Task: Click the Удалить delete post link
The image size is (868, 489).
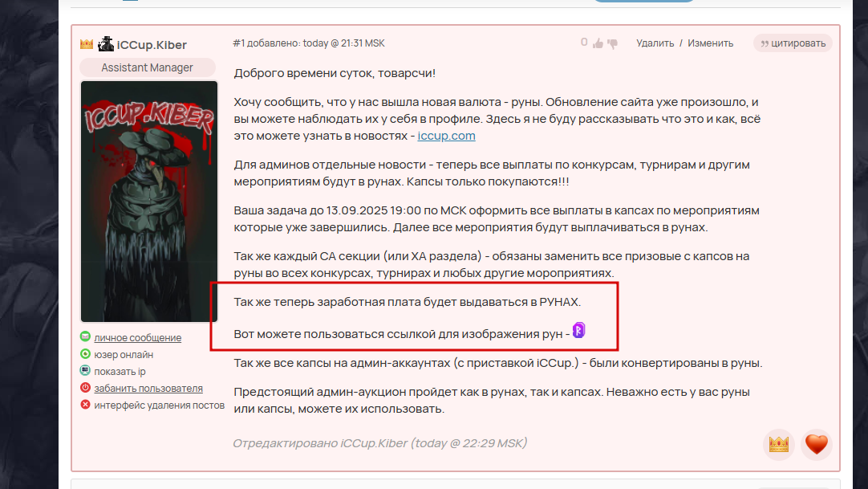Action: pos(655,43)
